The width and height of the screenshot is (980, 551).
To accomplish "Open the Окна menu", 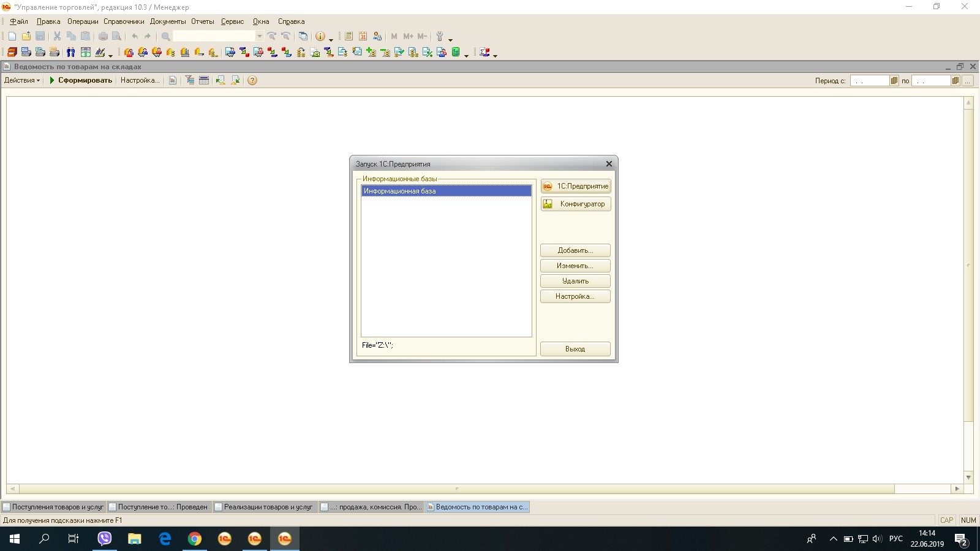I will (x=261, y=21).
